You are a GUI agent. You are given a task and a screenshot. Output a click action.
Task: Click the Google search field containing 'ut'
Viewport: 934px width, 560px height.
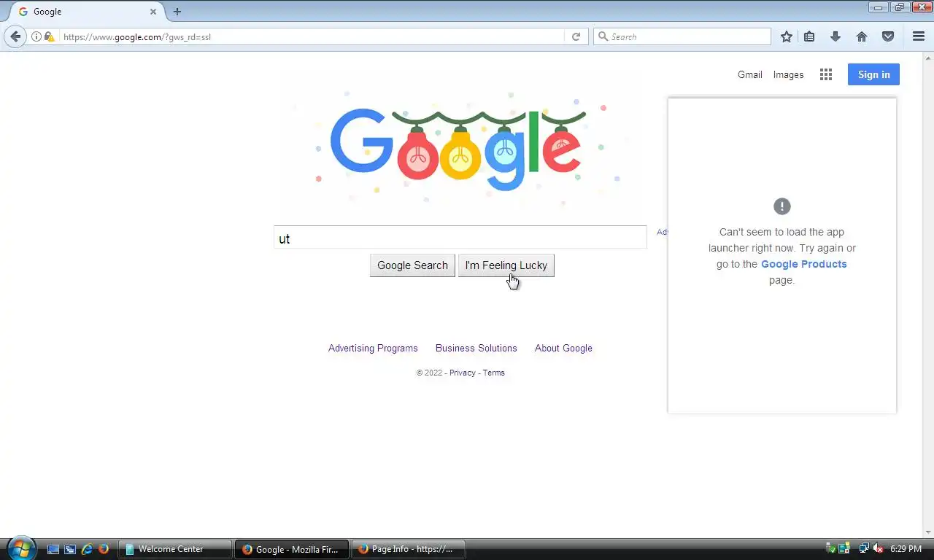coord(460,238)
